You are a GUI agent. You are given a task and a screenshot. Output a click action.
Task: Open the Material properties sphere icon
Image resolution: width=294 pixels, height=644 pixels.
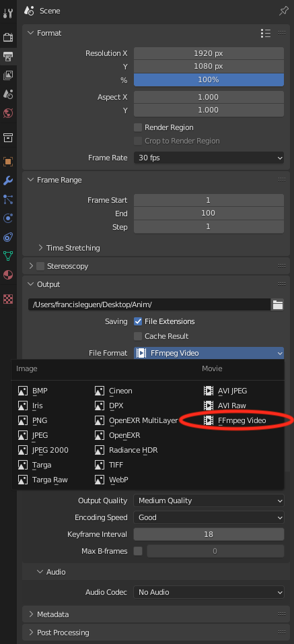(8, 274)
